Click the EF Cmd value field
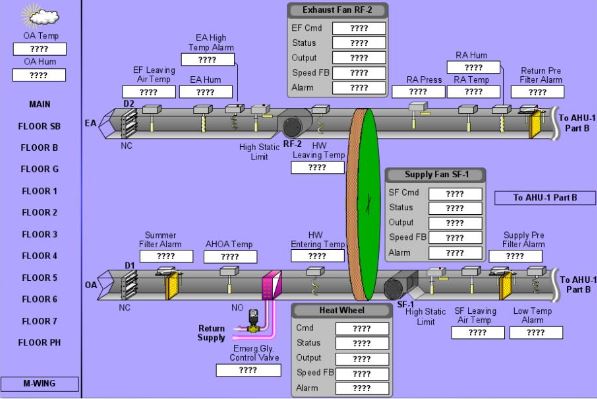Screen dimensions: 597x399 [359, 28]
